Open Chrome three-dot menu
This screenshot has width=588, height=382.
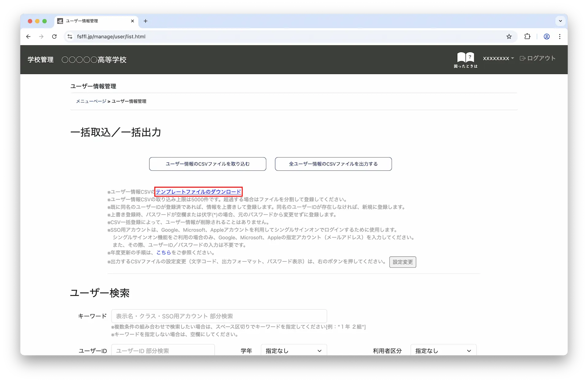click(x=560, y=37)
